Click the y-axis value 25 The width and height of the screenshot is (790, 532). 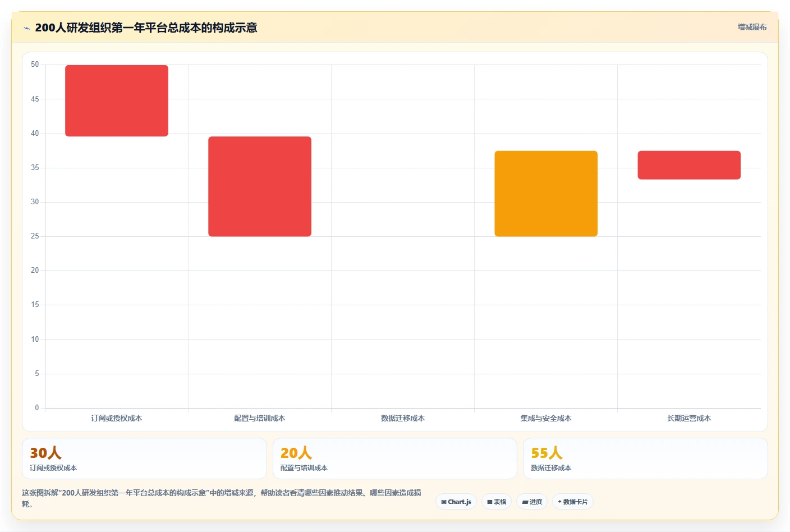pos(35,236)
